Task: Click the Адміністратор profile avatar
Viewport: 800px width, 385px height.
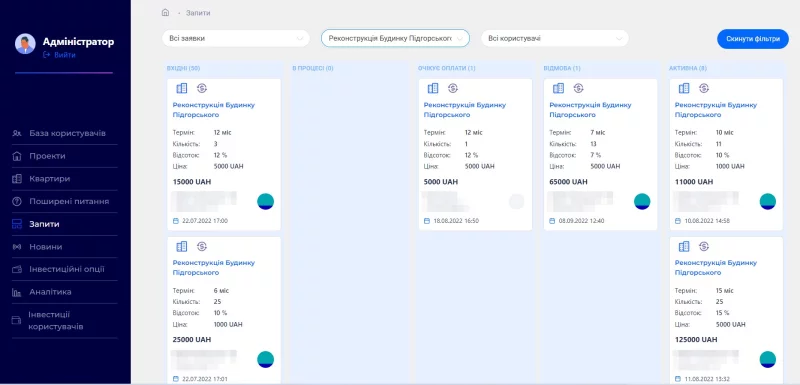Action: [x=25, y=44]
